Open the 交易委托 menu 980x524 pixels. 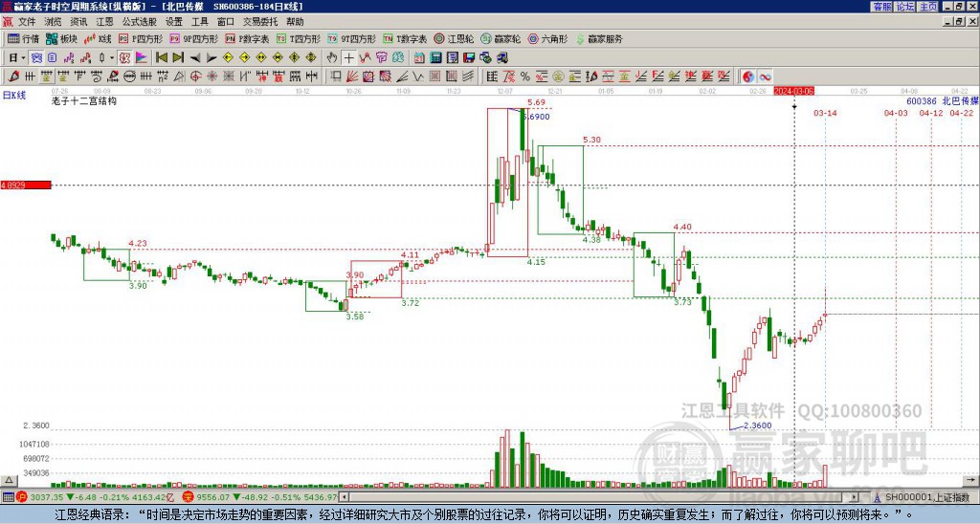[x=260, y=22]
